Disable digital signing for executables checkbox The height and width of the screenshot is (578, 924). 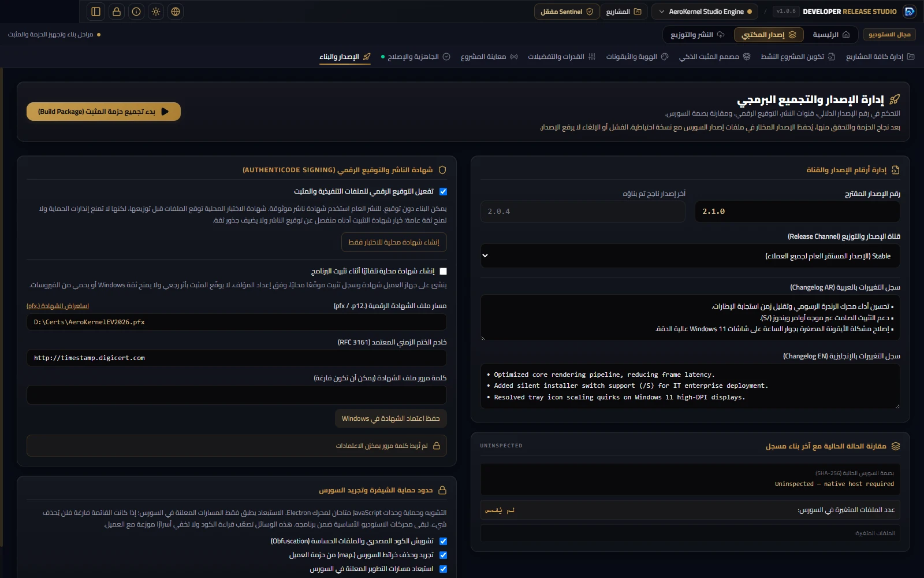(443, 191)
